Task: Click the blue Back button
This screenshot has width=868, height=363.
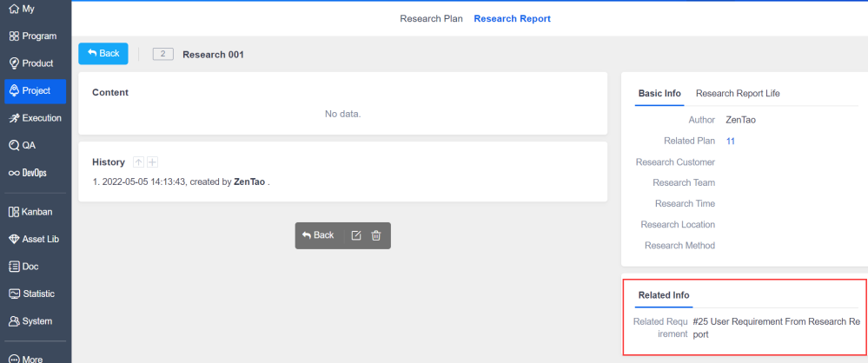Action: [x=103, y=54]
